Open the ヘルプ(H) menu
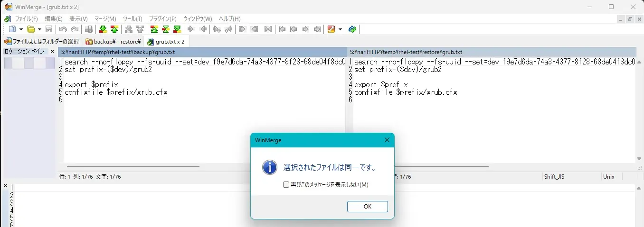Image resolution: width=644 pixels, height=227 pixels. [x=229, y=19]
